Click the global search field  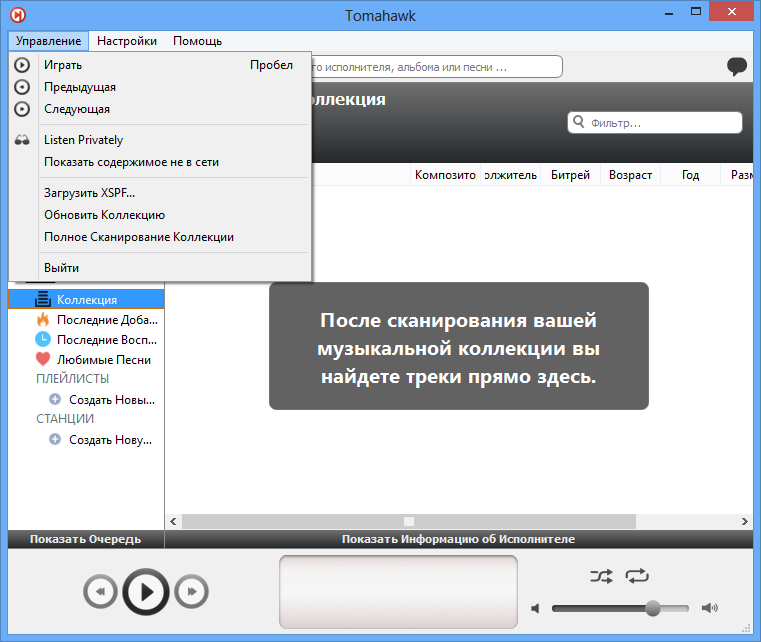tap(436, 66)
